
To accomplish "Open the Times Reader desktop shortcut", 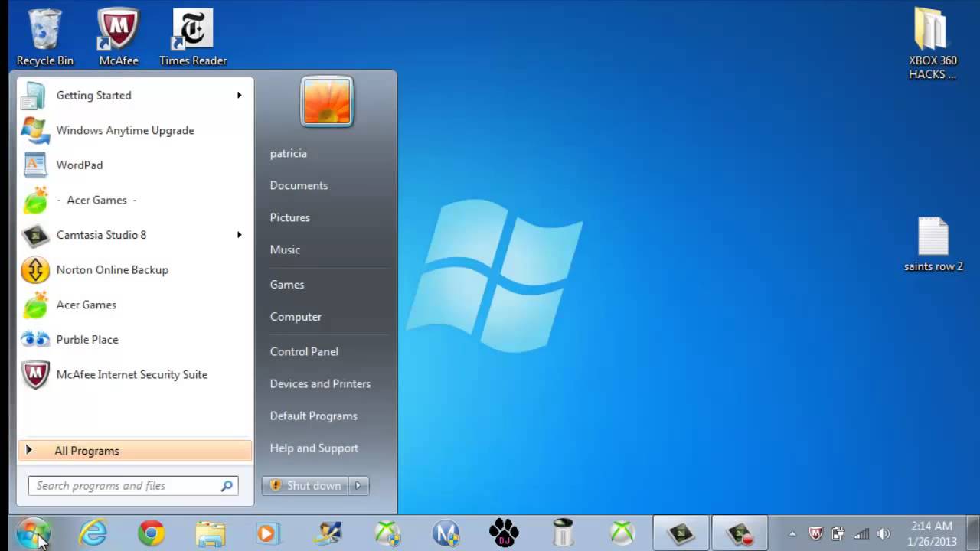I will (193, 37).
